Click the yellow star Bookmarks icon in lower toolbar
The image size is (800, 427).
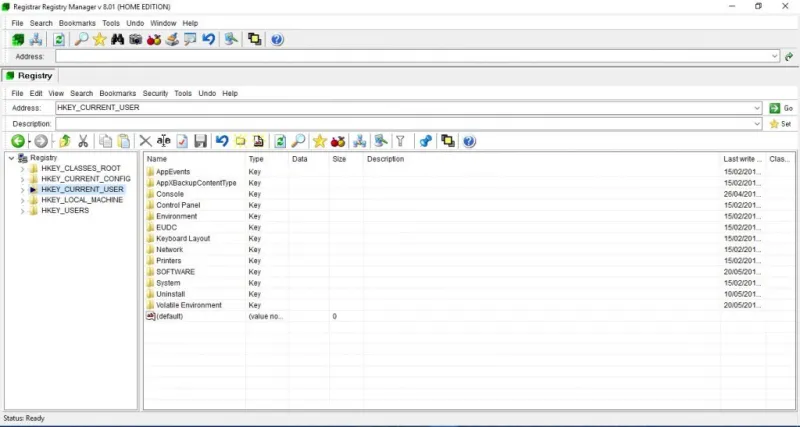pos(319,141)
